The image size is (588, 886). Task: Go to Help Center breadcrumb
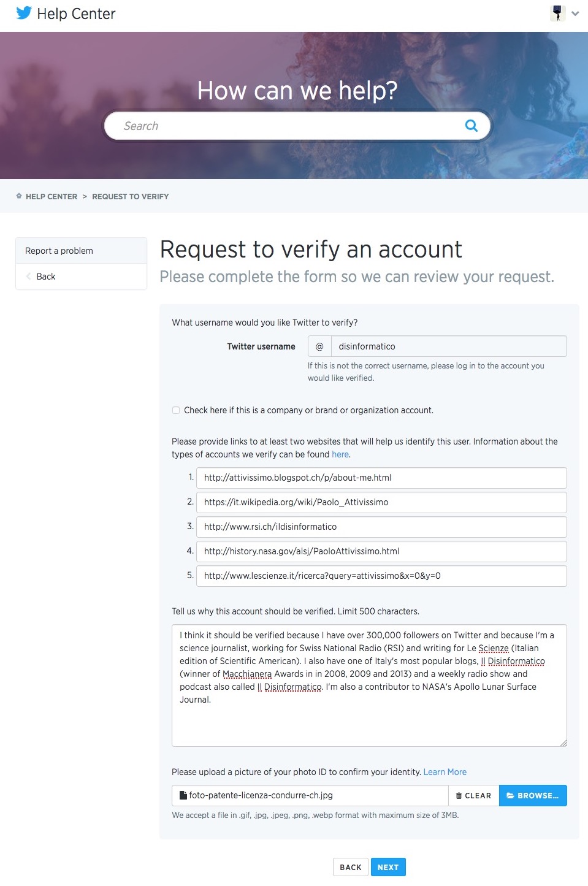[x=52, y=197]
